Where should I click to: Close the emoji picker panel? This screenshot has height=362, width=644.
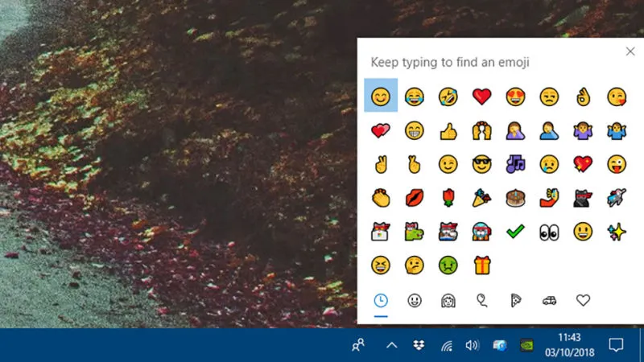630,51
